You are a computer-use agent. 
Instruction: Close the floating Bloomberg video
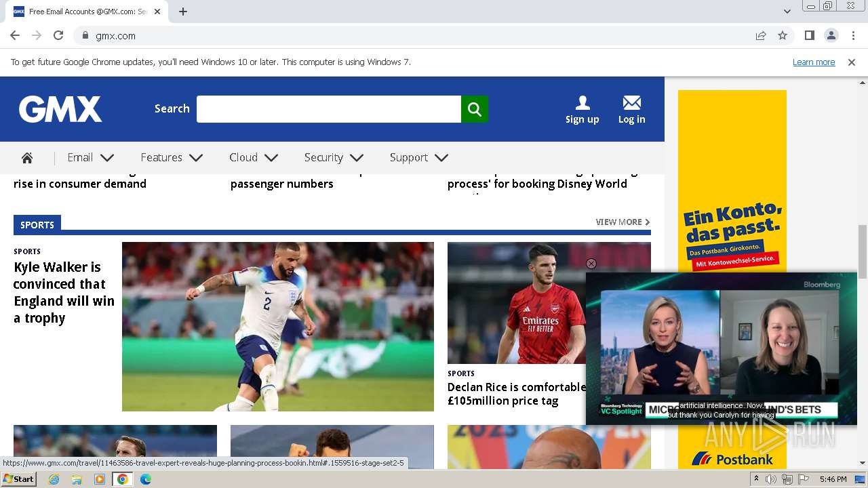(x=591, y=264)
